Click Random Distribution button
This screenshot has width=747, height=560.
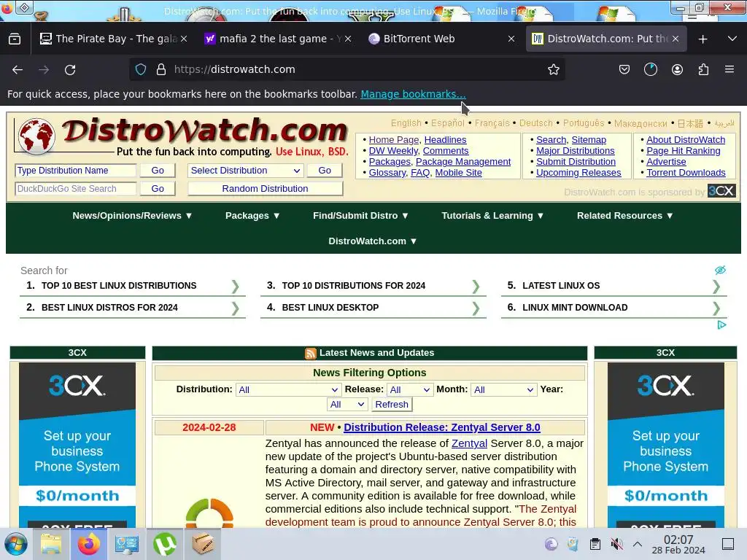tap(265, 189)
